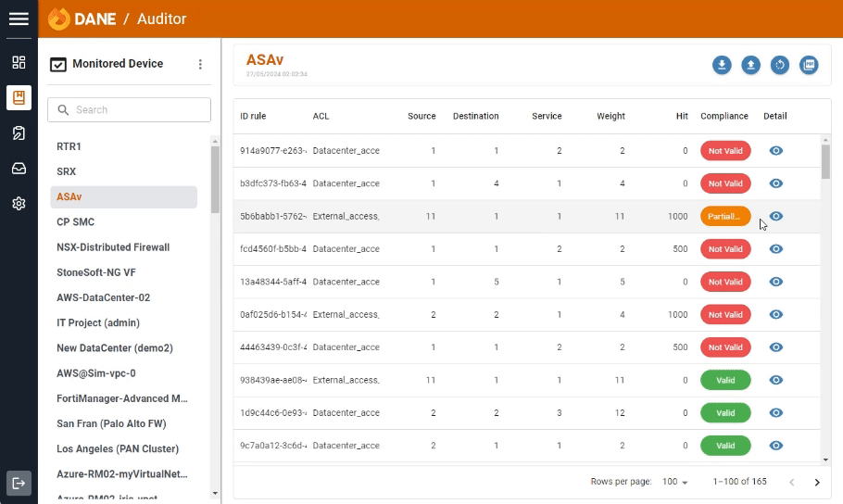Select the Auditor book icon in sidebar

(19, 98)
